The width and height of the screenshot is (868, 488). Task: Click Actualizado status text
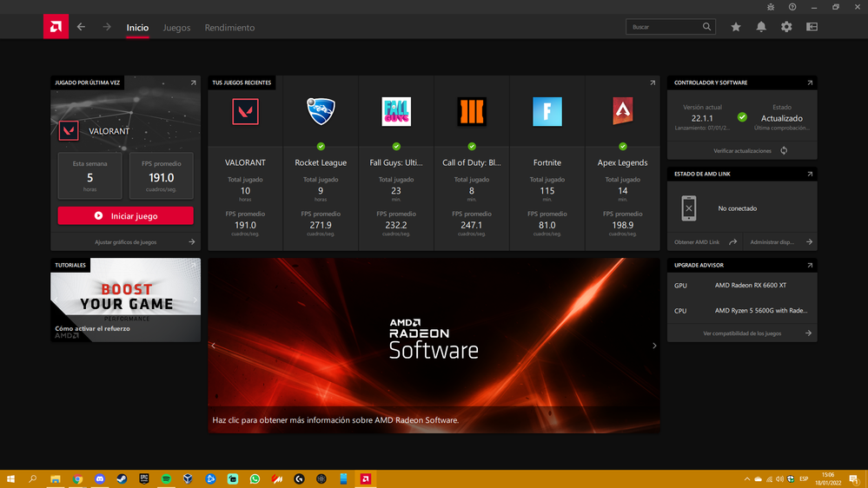click(782, 118)
